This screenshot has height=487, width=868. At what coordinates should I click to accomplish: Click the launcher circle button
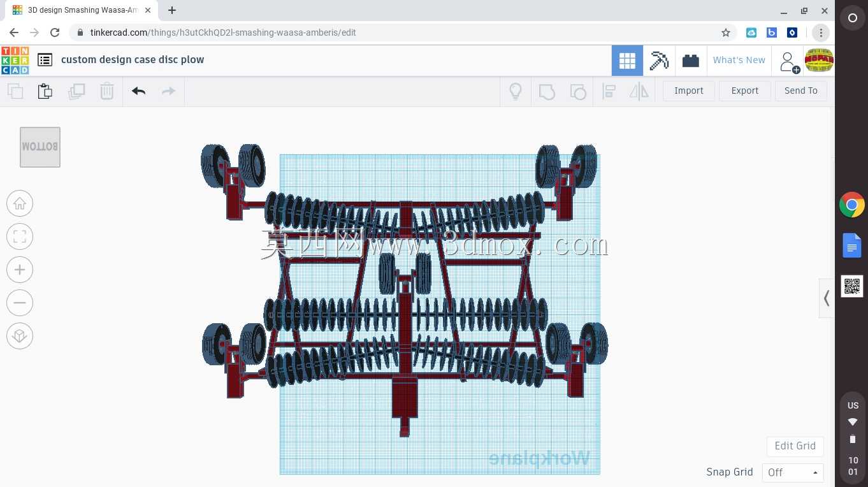[852, 18]
